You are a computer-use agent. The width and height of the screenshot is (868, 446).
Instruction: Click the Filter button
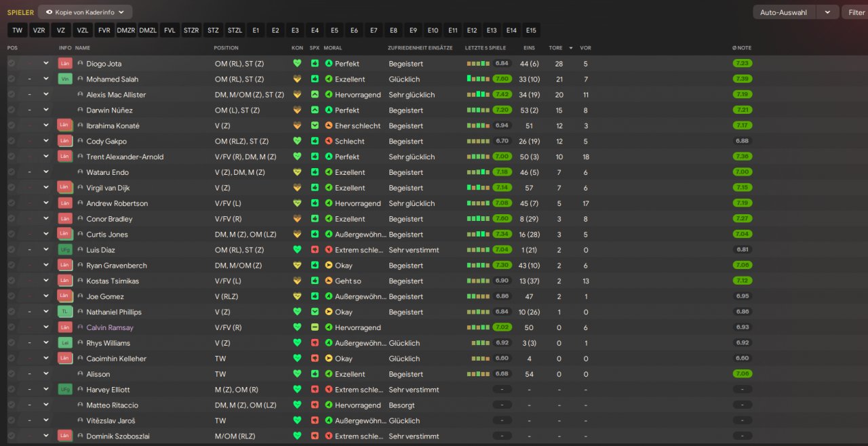click(x=856, y=12)
